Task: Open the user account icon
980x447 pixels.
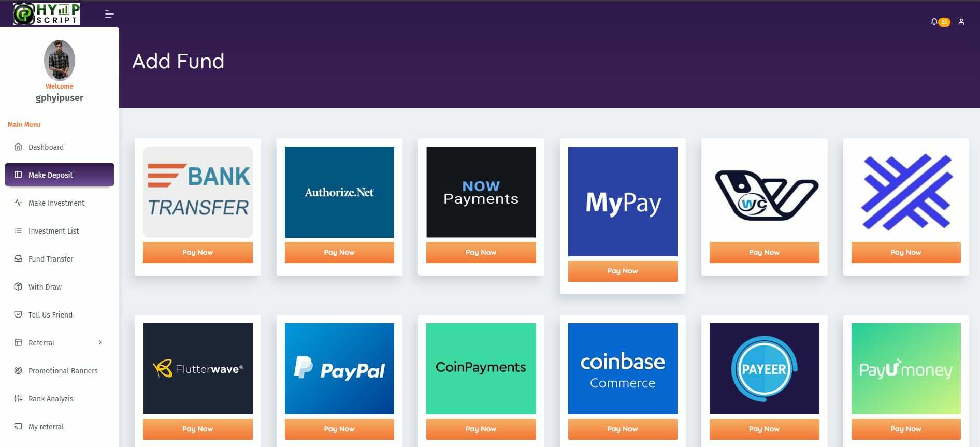Action: (x=961, y=22)
